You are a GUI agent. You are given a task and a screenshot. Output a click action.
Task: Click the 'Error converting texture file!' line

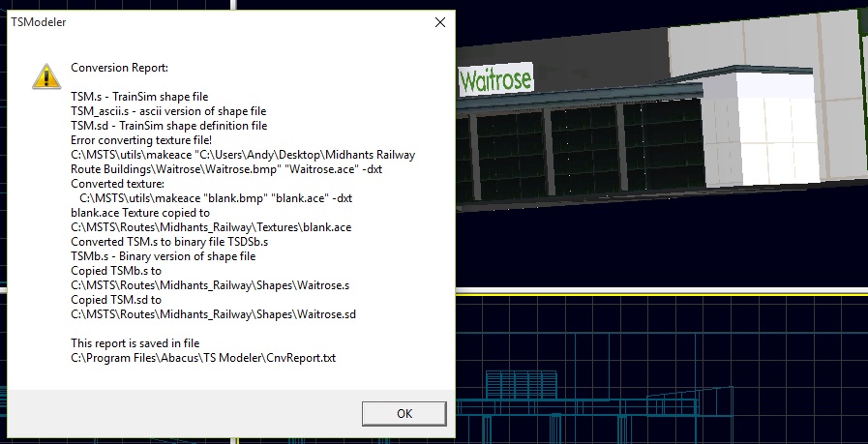tap(141, 140)
